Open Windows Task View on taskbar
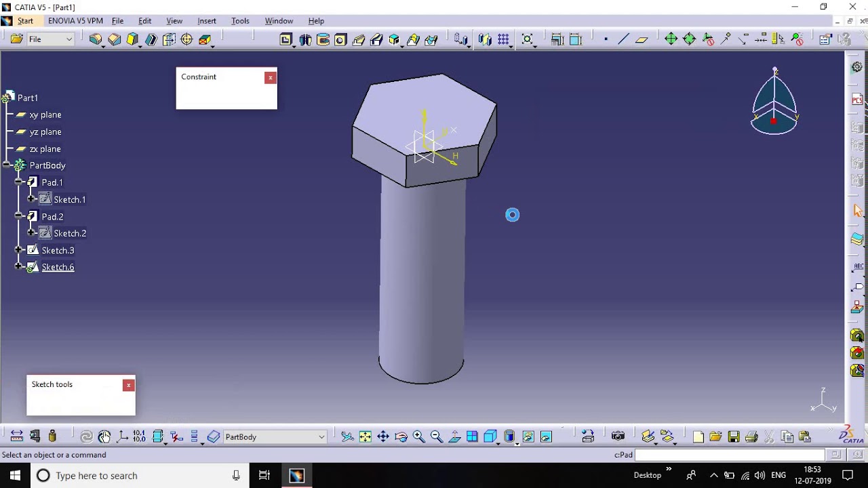This screenshot has height=488, width=868. (x=264, y=476)
